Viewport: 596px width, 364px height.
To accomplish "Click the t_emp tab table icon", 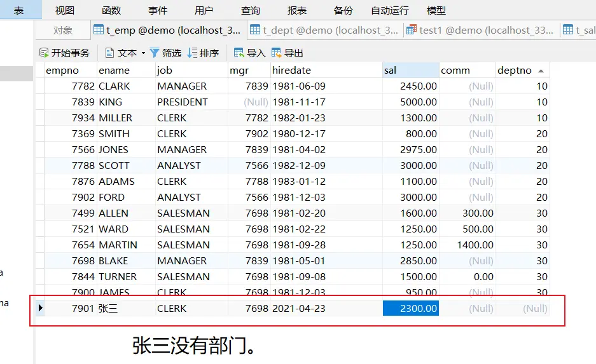I will click(x=99, y=30).
